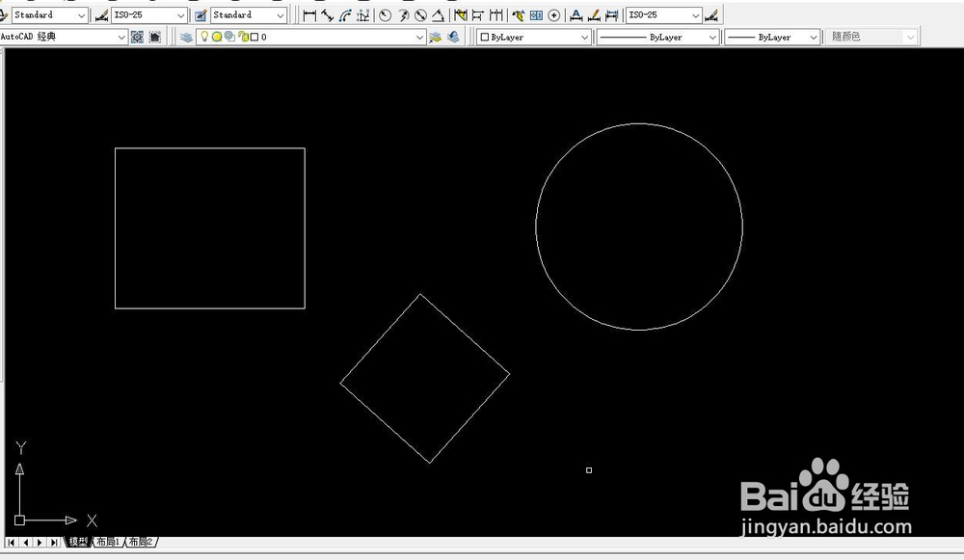Toggle layer 0 viewport freeze icon

coord(229,37)
